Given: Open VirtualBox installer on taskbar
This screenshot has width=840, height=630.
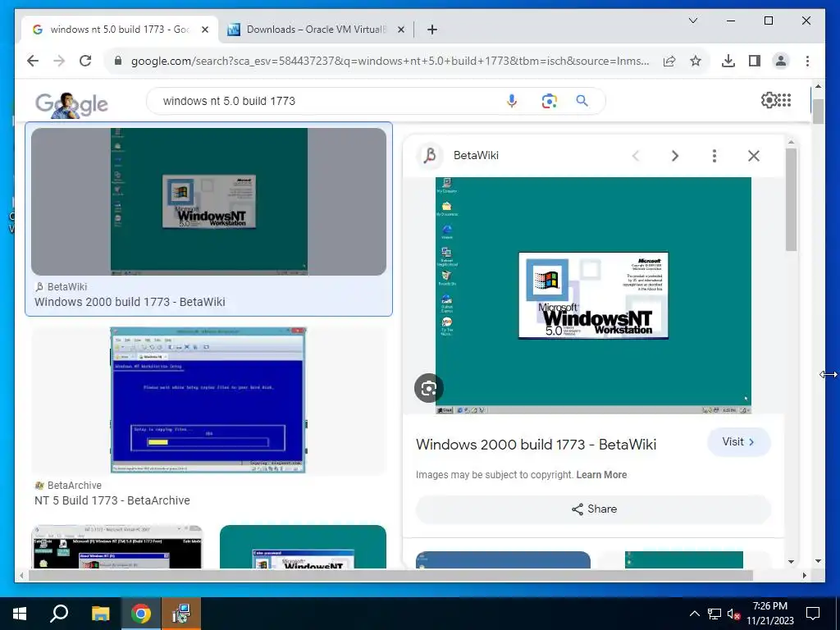Looking at the screenshot, I should coord(181,614).
